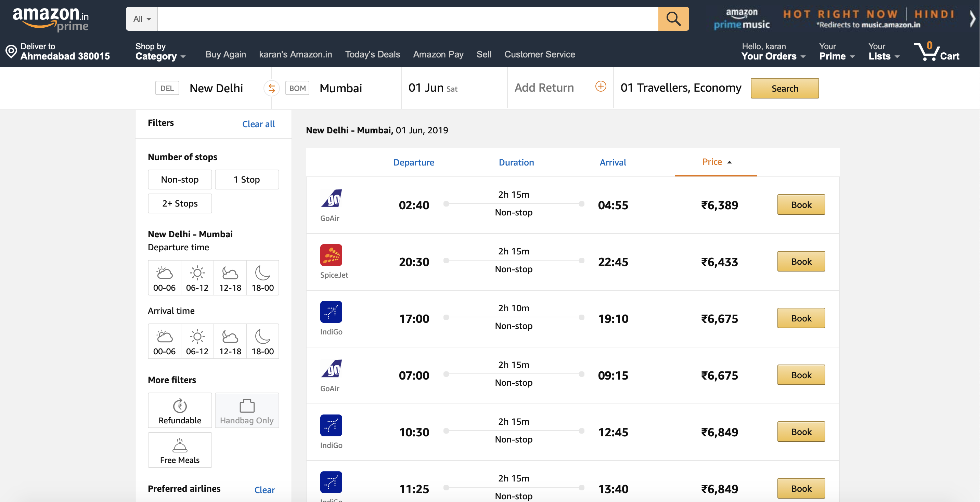The width and height of the screenshot is (980, 502).
Task: Open the Your Lists dropdown
Action: 882,52
